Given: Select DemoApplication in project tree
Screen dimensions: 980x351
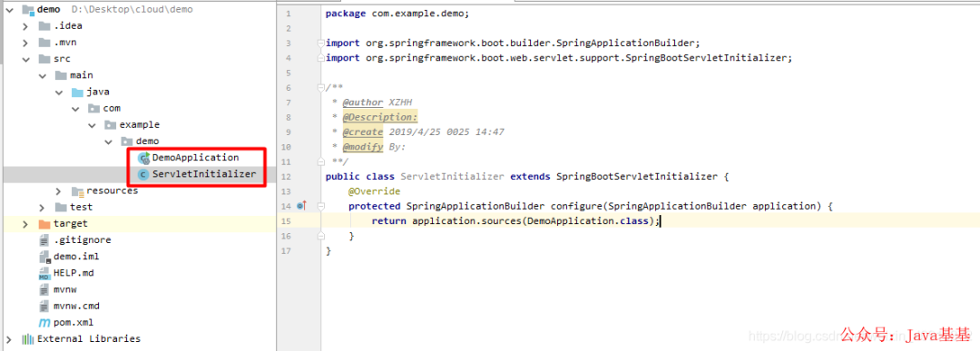Looking at the screenshot, I should (x=196, y=158).
